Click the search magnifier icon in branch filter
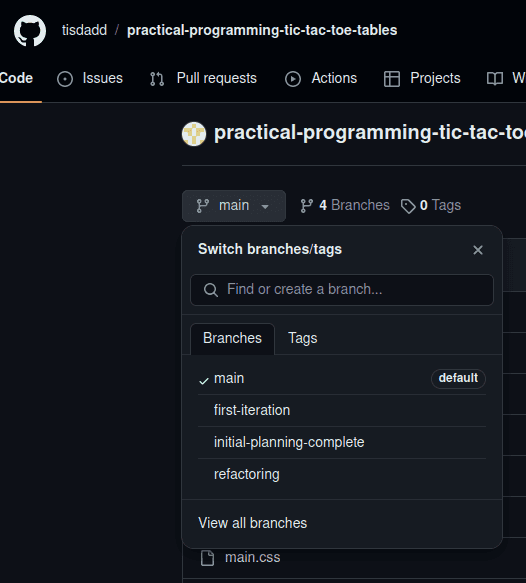Viewport: 526px width, 583px height. 211,290
